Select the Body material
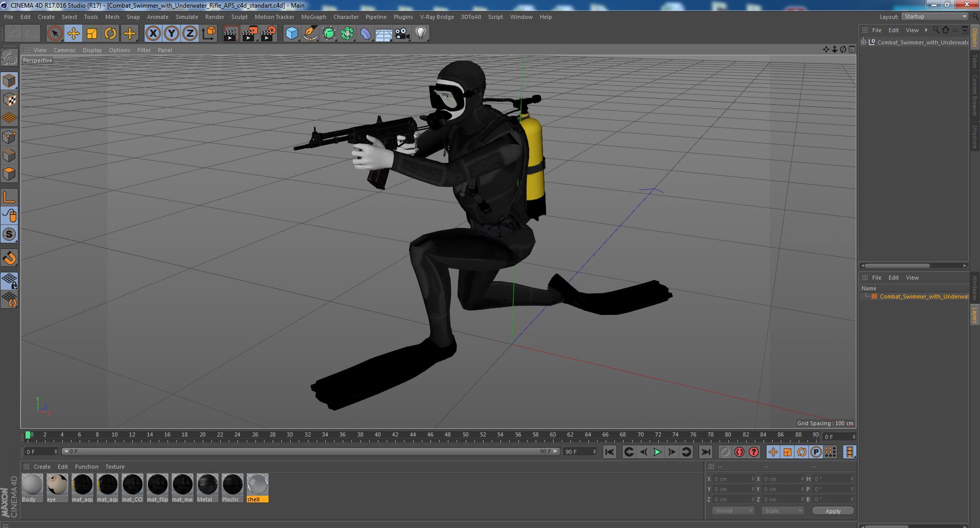Viewport: 980px width, 528px height. click(x=32, y=488)
